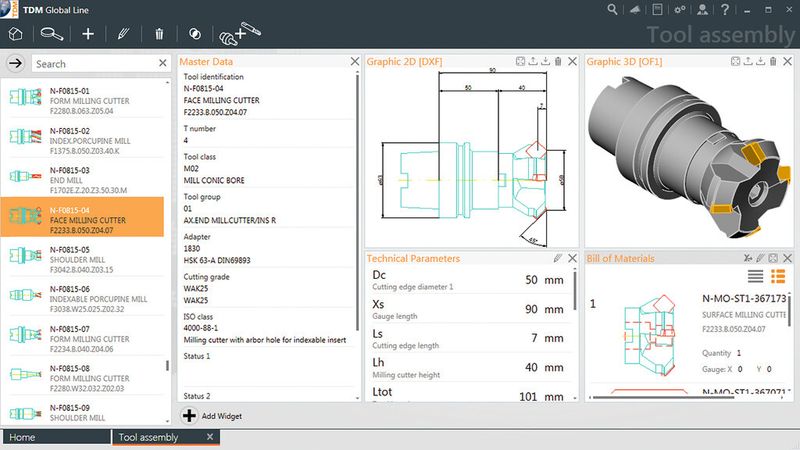800x450 pixels.
Task: Close the Graphic 3D panel
Action: (x=788, y=61)
